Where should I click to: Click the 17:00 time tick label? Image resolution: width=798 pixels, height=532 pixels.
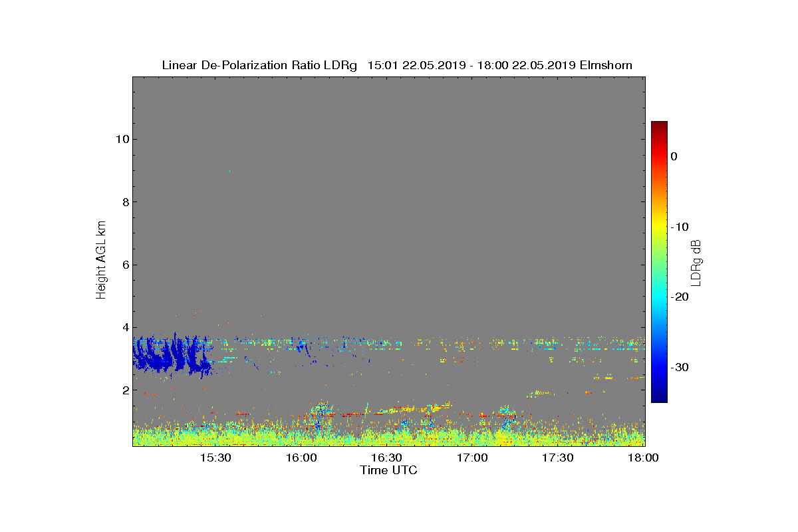tap(472, 458)
